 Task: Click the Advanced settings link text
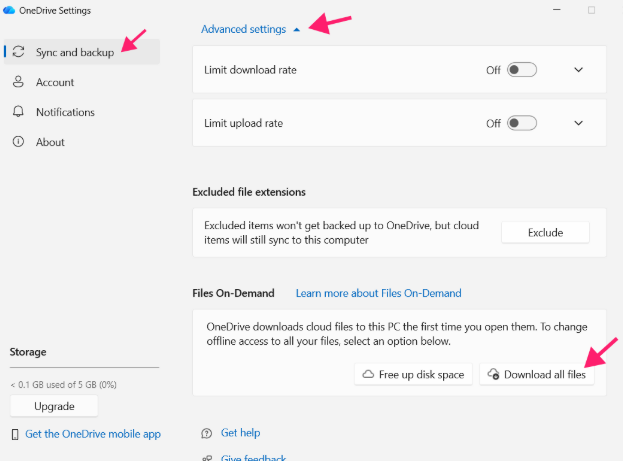tap(244, 29)
